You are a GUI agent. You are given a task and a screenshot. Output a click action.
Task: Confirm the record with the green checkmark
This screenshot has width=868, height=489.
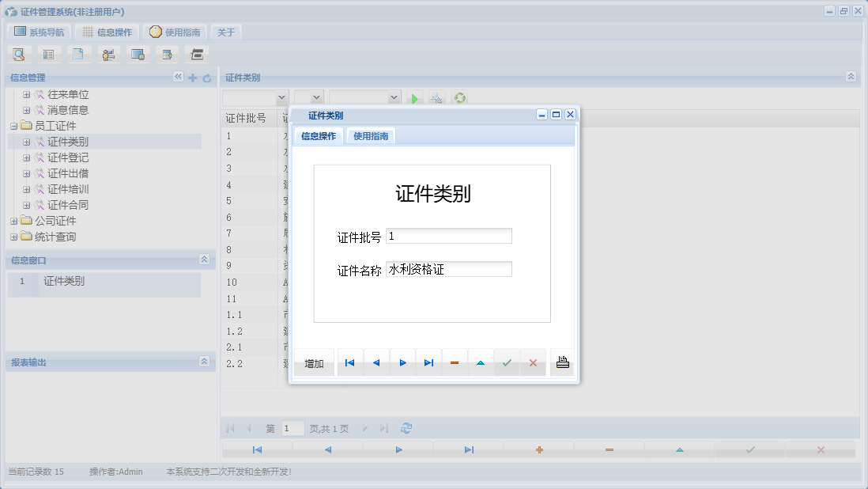click(507, 362)
